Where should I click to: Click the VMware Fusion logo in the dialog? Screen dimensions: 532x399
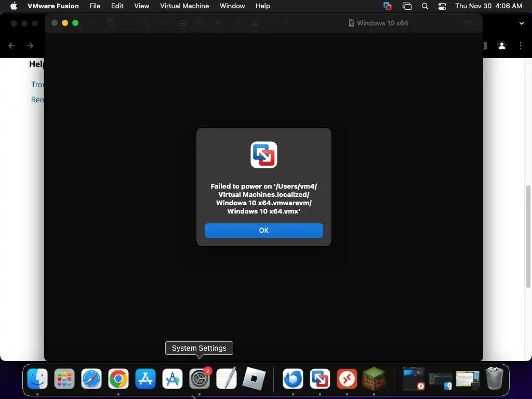tap(263, 155)
